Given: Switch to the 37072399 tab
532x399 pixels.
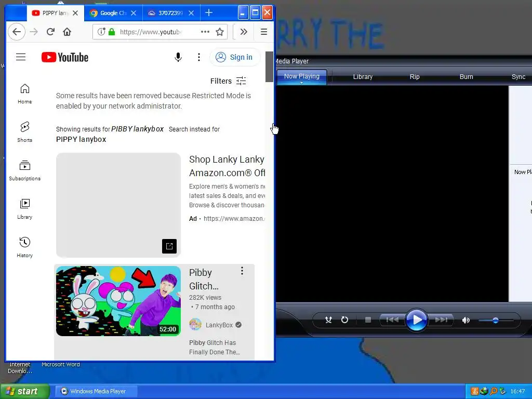Looking at the screenshot, I should tap(171, 13).
